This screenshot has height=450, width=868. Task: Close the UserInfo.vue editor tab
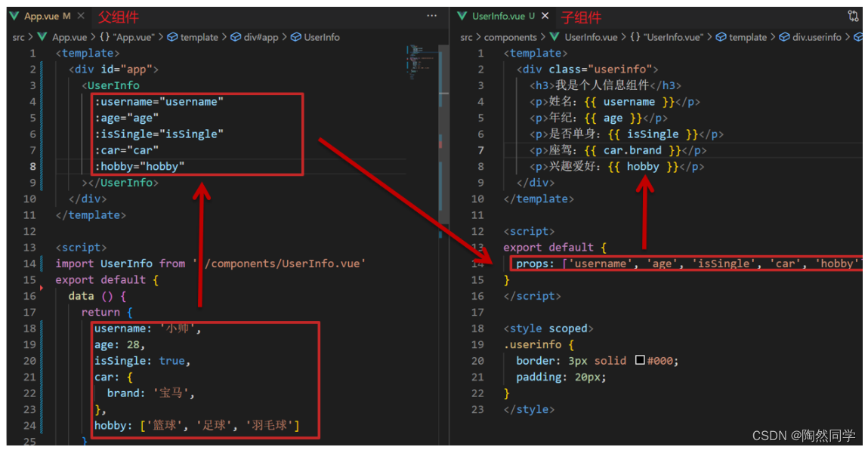(545, 16)
